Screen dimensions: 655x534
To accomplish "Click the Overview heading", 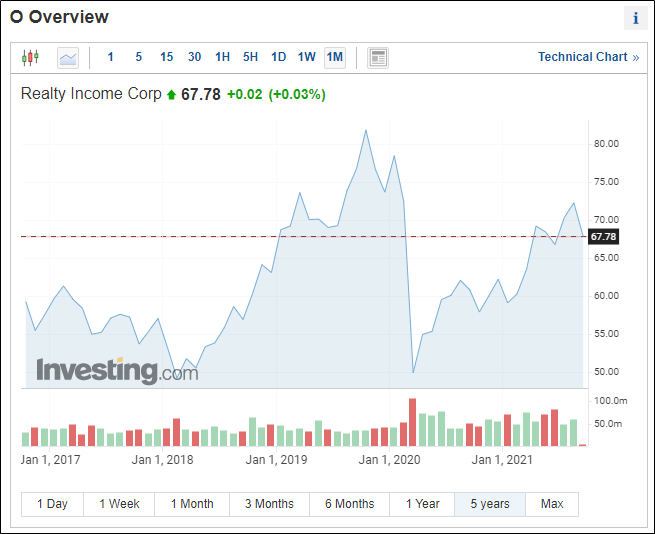I will pyautogui.click(x=59, y=17).
